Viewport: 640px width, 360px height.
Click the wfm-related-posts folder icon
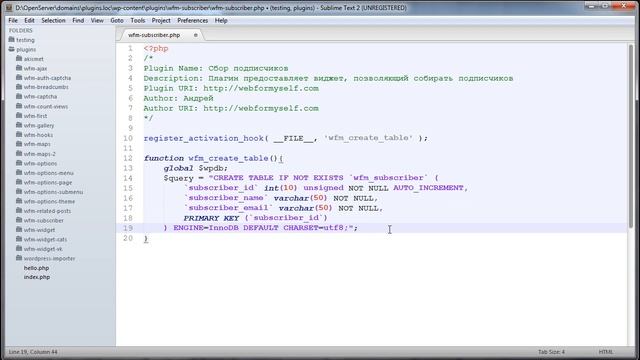click(19, 211)
